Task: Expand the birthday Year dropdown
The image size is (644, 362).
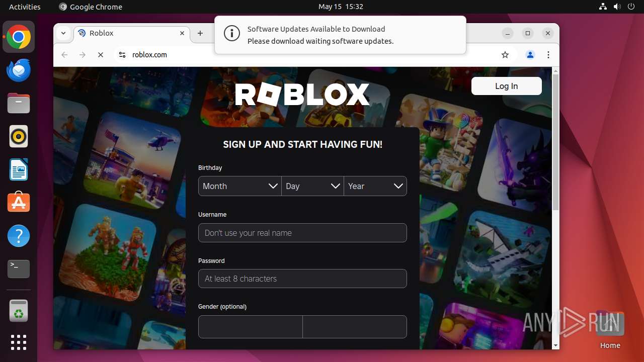Action: 375,186
